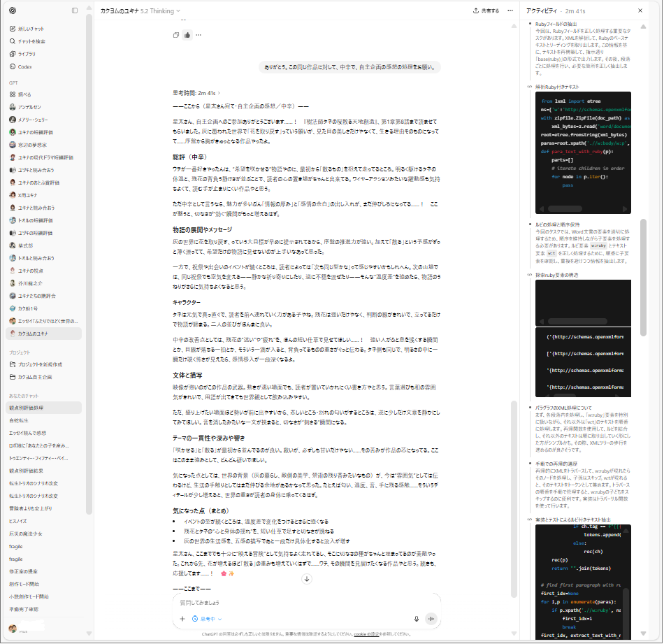664x644 pixels.
Task: Open the options menu beside the share button
Action: [x=512, y=10]
